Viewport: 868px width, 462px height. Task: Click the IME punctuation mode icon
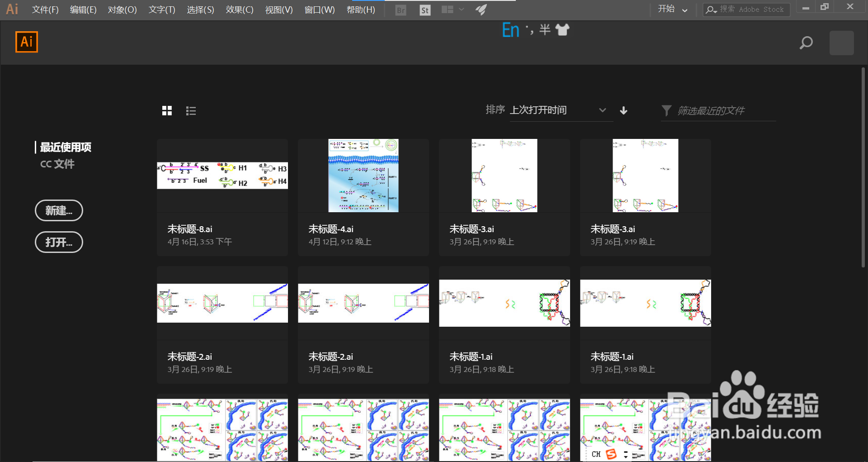click(529, 30)
